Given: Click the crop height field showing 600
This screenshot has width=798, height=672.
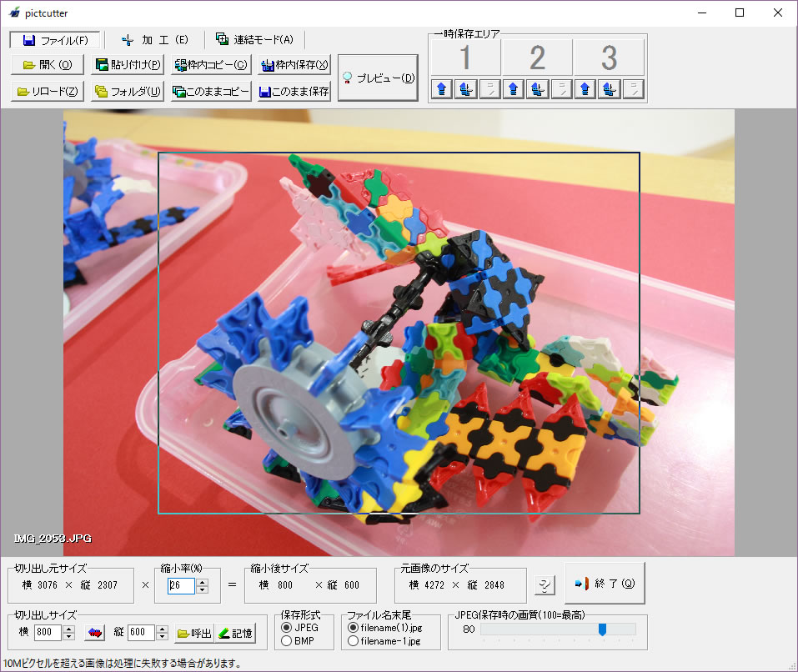Looking at the screenshot, I should coord(141,632).
